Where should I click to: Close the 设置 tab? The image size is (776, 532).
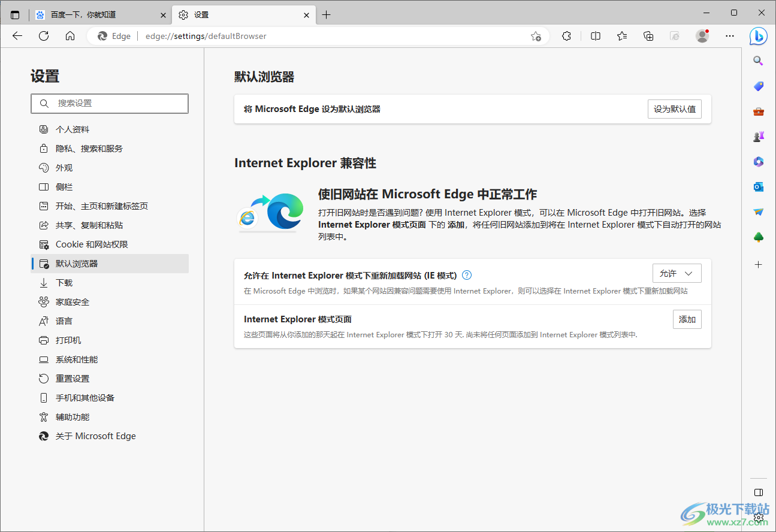[x=306, y=15]
